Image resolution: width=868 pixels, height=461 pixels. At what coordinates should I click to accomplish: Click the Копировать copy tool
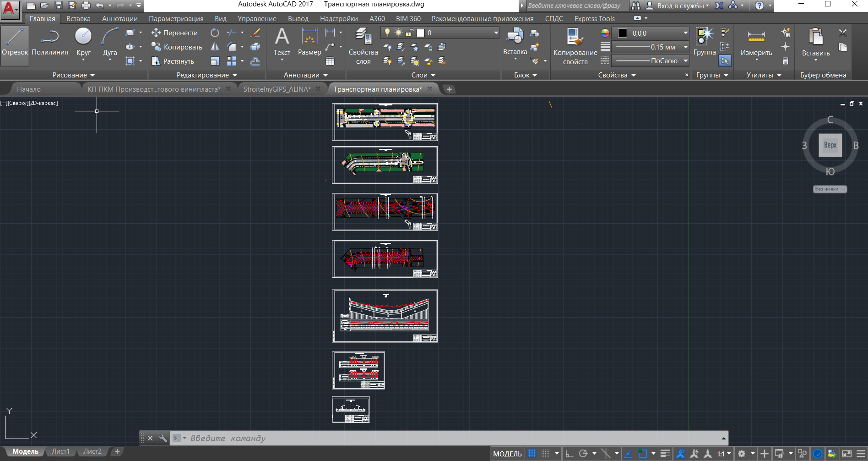tap(177, 47)
